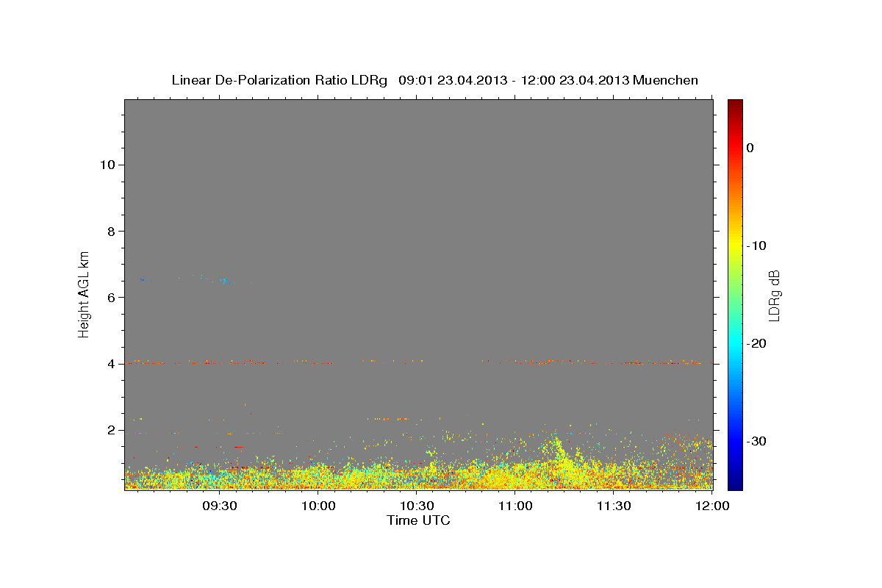Image resolution: width=882 pixels, height=588 pixels.
Task: Click the height tick label 10
Action: pos(107,165)
